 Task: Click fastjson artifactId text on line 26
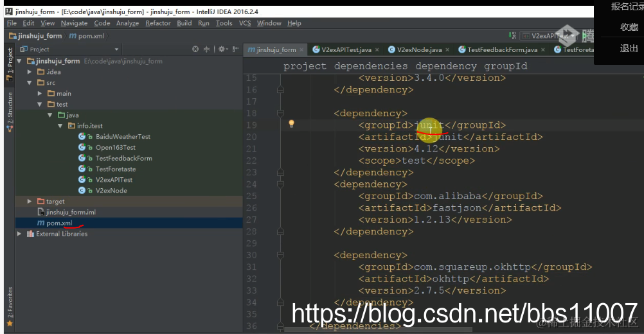click(x=457, y=207)
